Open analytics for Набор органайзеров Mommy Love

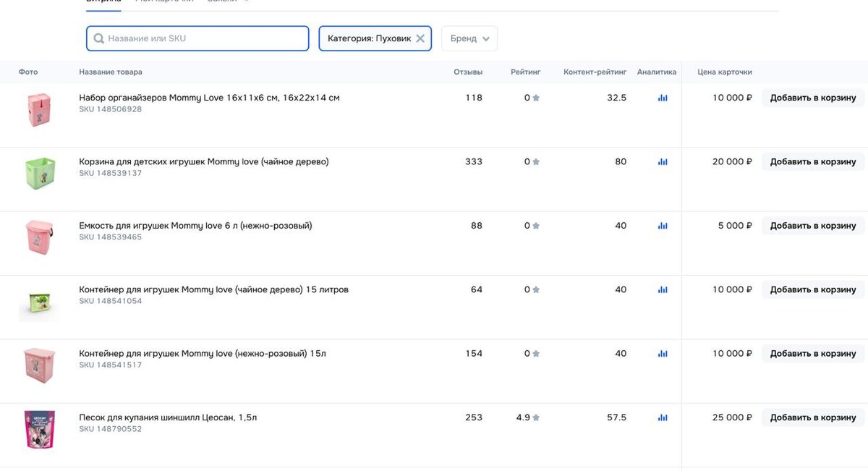[663, 98]
